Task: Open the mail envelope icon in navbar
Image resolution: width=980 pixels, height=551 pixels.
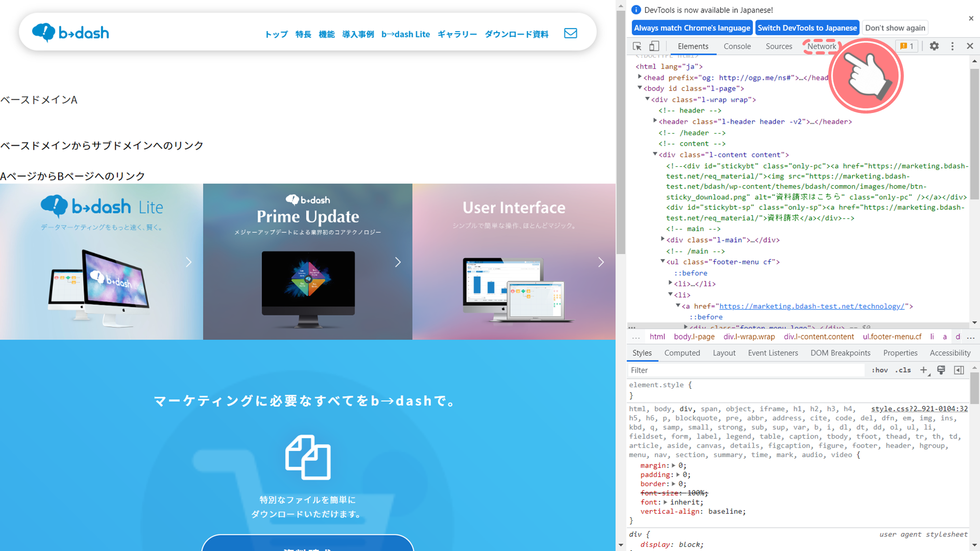Action: pyautogui.click(x=570, y=33)
